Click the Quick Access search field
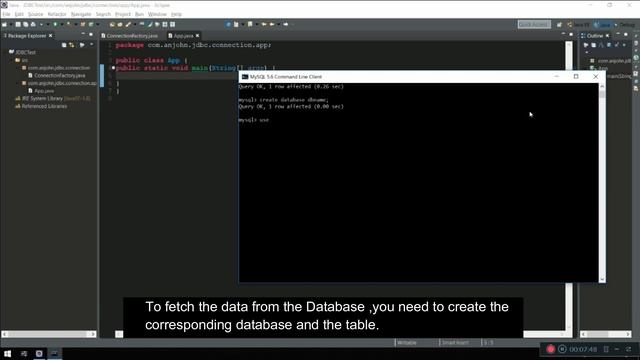 click(x=534, y=24)
